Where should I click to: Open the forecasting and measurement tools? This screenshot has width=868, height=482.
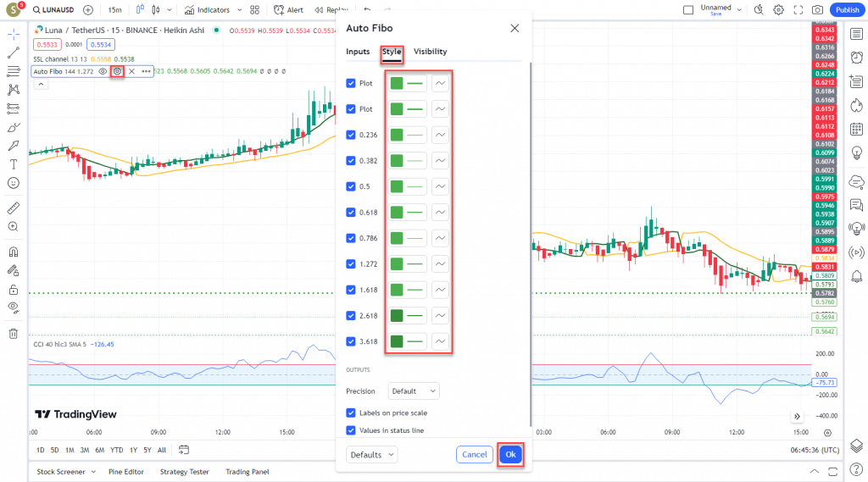coord(14,108)
